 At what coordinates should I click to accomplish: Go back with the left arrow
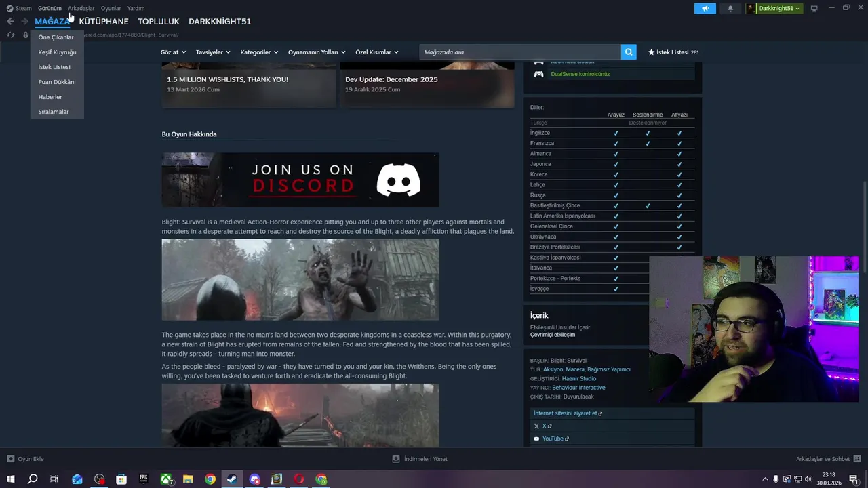(x=10, y=21)
